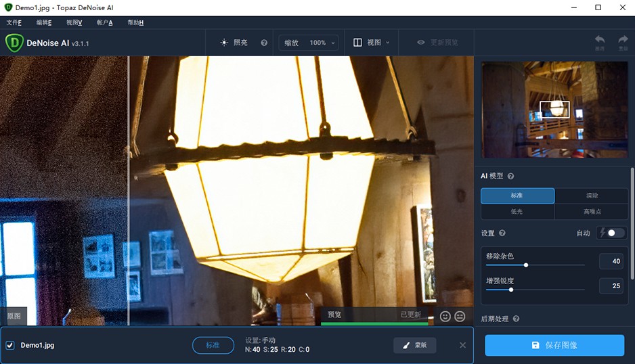
Task: Click the smiley face feedback icon
Action: point(445,316)
